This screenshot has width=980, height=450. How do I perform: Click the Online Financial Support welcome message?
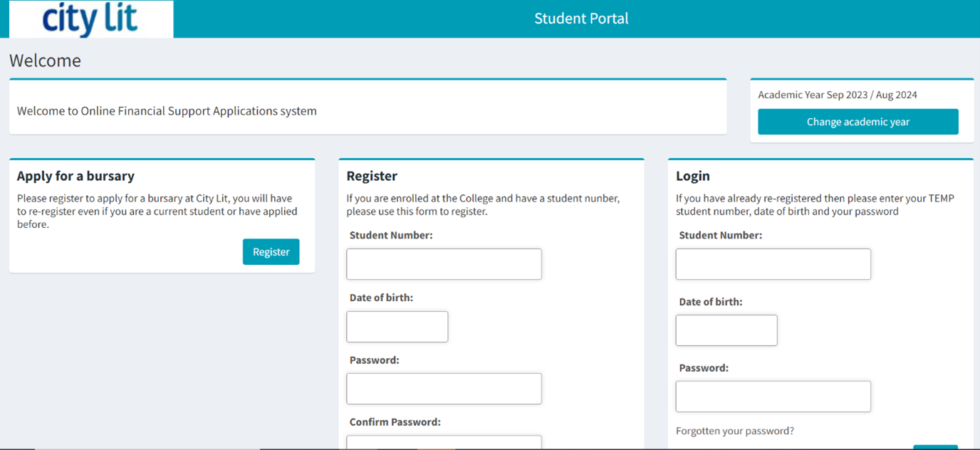167,111
